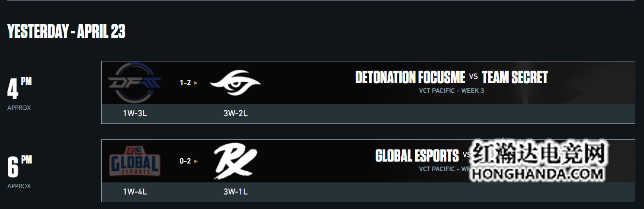Click the 1W-4L record for Global Esports
The image size is (644, 209).
pos(135,192)
